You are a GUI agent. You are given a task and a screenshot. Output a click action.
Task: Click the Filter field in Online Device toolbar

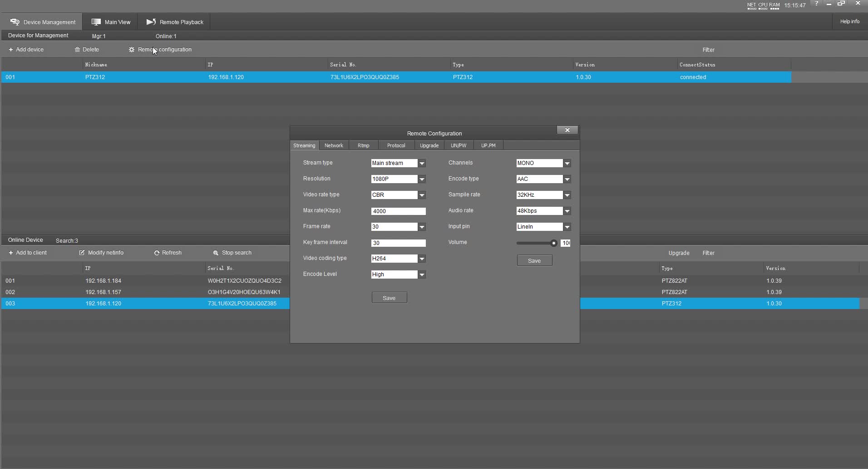(x=708, y=253)
